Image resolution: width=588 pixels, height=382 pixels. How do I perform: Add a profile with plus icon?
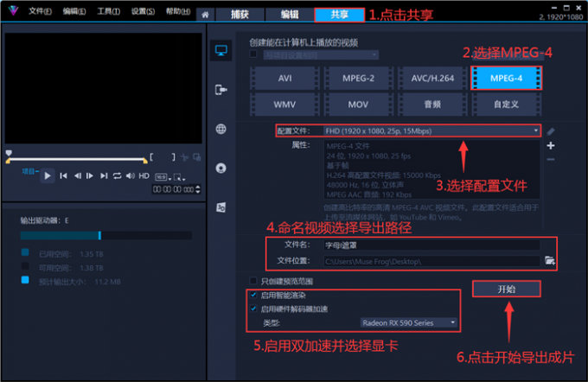coord(551,145)
